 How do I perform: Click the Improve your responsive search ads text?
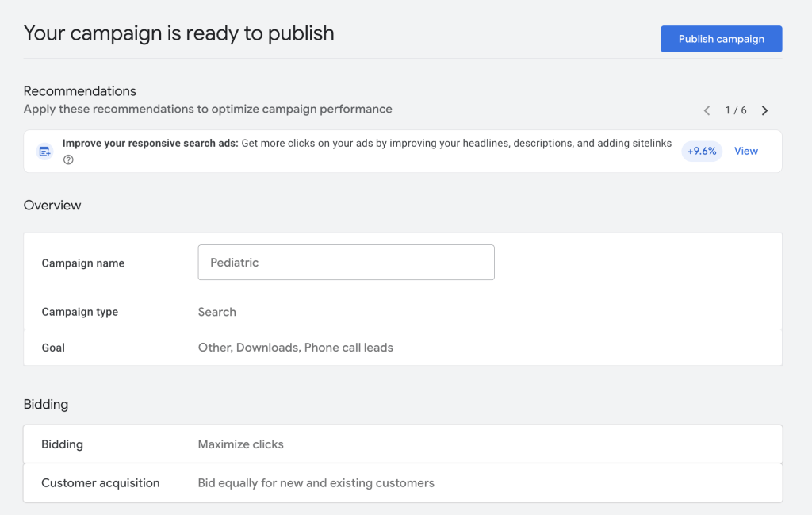[150, 144]
